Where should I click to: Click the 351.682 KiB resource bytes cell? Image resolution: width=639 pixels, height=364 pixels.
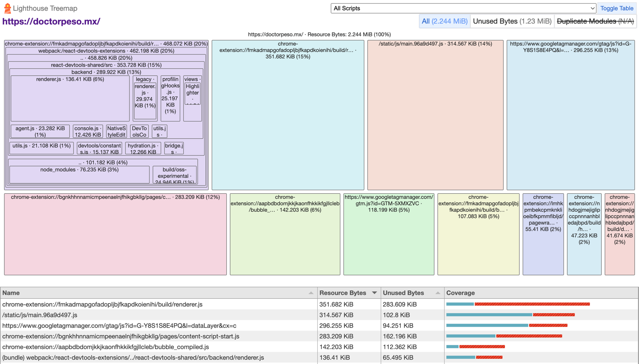coord(349,305)
